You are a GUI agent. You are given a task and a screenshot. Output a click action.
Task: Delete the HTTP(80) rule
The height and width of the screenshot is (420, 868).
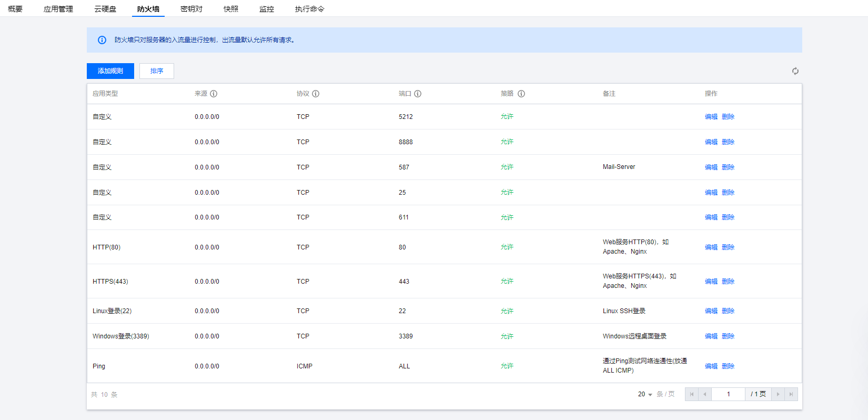728,247
